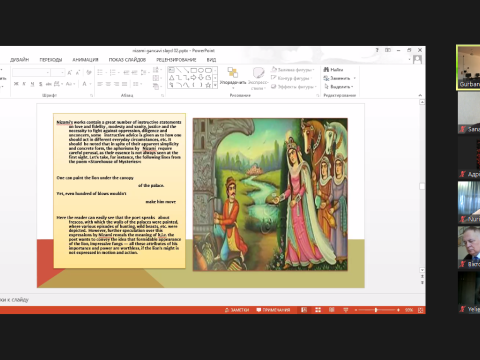Open Абзац group dialog launcher

(162, 96)
